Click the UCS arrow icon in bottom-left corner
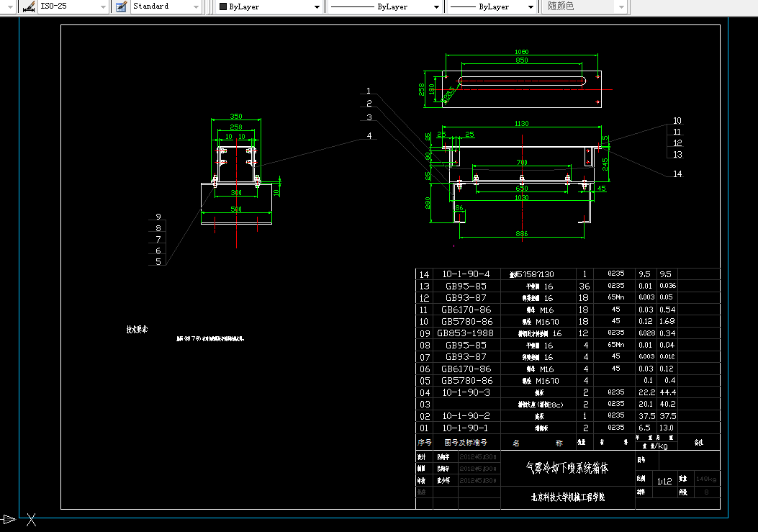Screen dimensions: 758x532 tap(9, 518)
